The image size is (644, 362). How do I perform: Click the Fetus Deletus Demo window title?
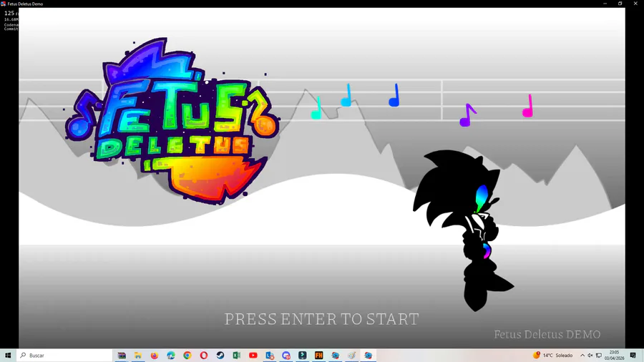pos(25,4)
